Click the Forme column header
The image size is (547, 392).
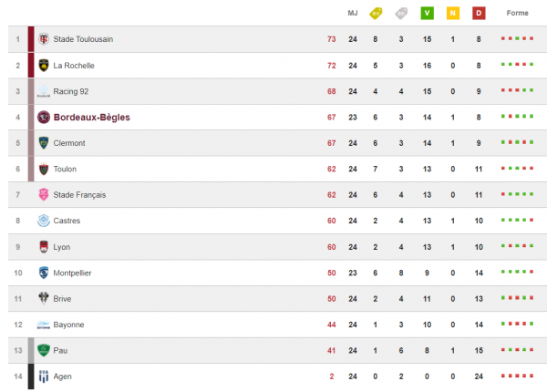517,14
